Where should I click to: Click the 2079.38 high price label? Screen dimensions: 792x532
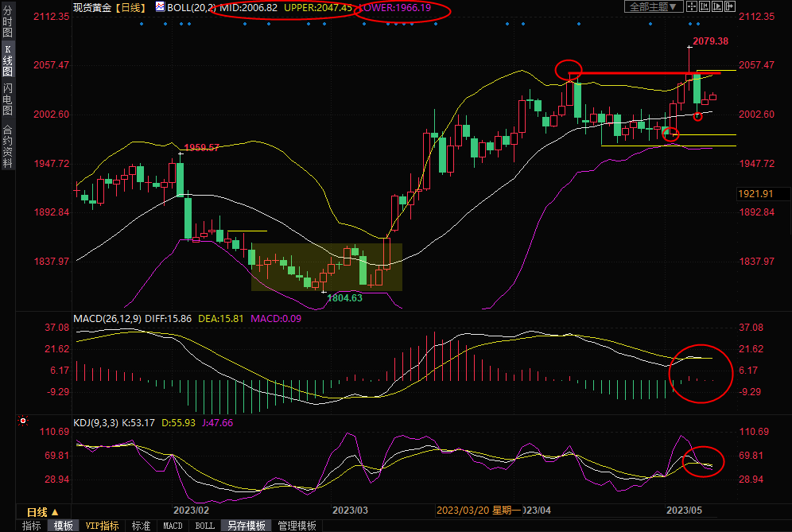pyautogui.click(x=710, y=41)
